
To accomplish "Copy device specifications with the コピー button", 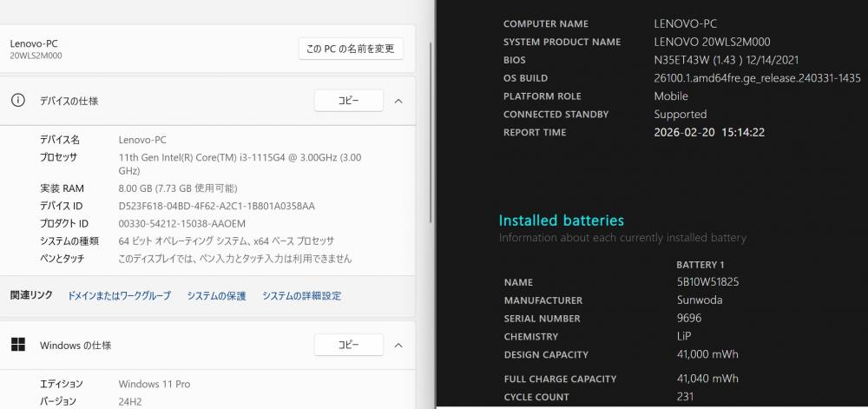I will tap(349, 101).
